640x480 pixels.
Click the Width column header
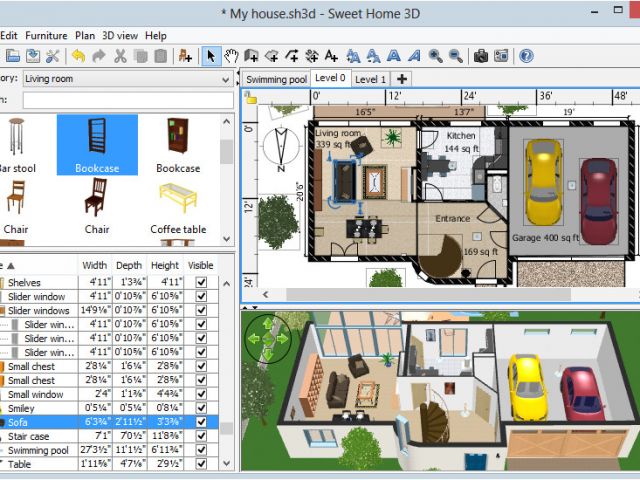tap(95, 265)
